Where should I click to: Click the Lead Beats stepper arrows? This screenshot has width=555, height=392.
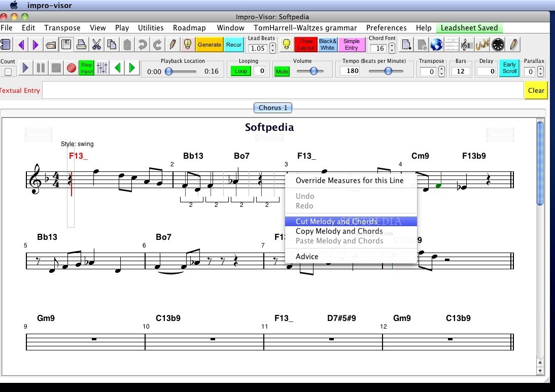coord(273,48)
